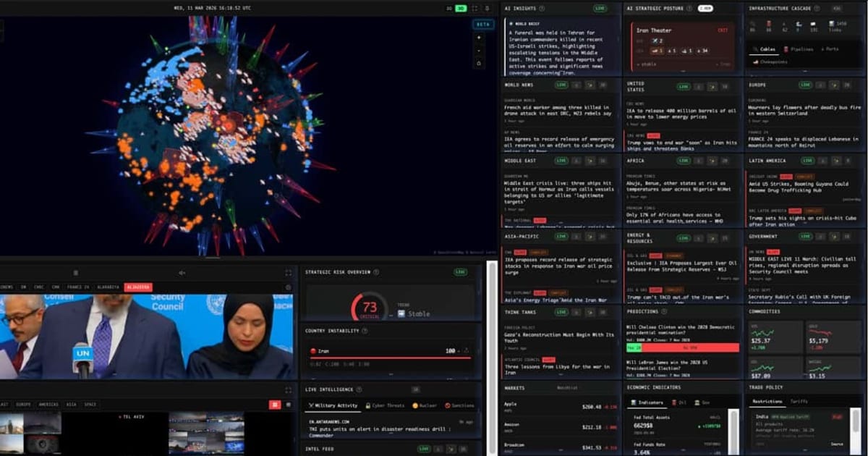The width and height of the screenshot is (868, 456).
Task: Open help for Country Instability panel
Action: coord(365,331)
